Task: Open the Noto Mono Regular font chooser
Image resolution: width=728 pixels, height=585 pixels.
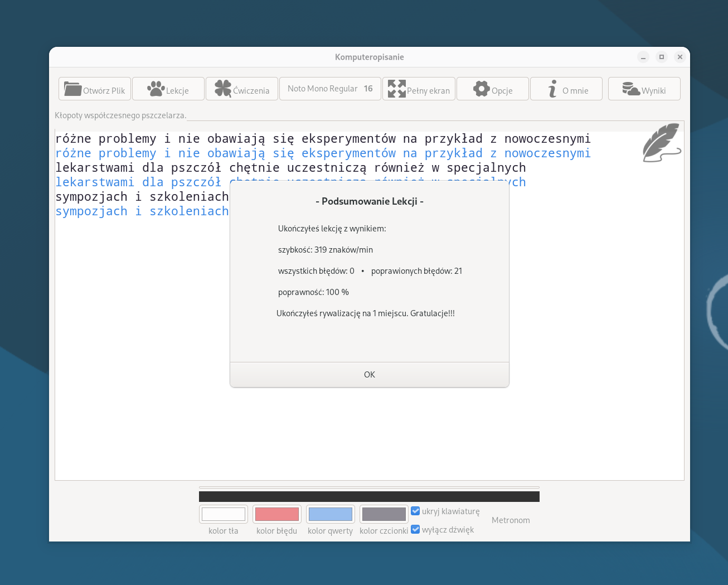Action: tap(330, 89)
